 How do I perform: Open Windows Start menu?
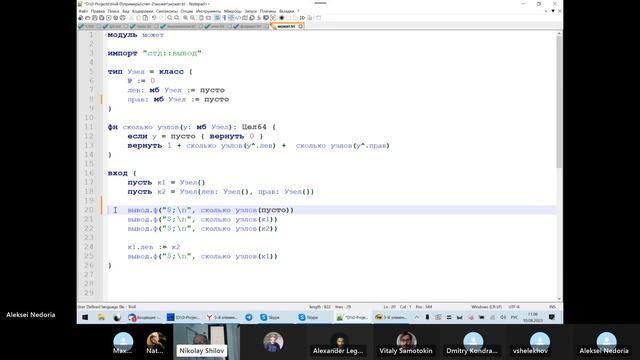[x=85, y=317]
